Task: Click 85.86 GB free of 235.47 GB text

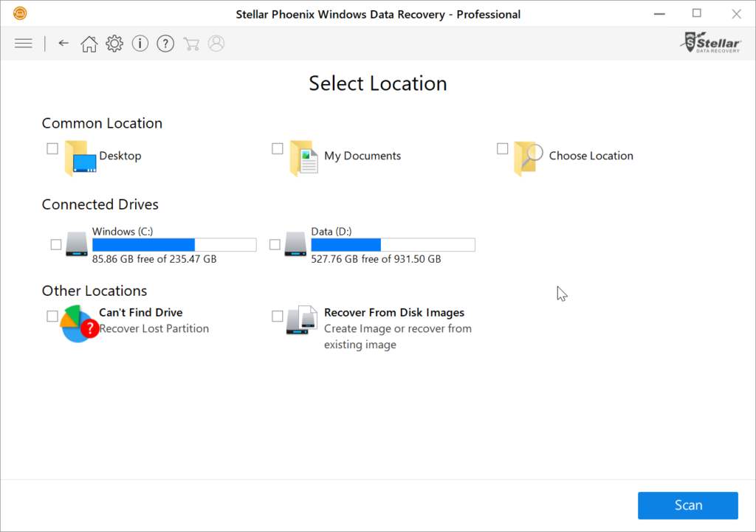Action: 154,259
